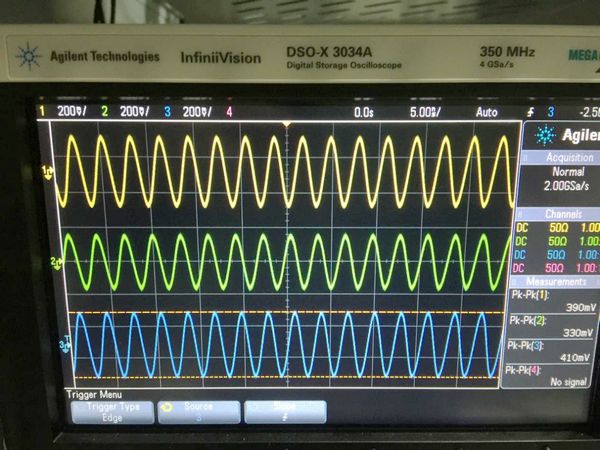Click the Agilent logo in the side panel
Image resolution: width=600 pixels, height=450 pixels.
click(x=544, y=134)
